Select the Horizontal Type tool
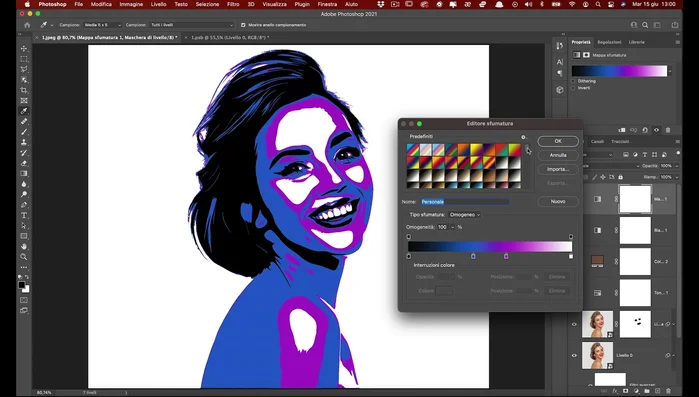Image resolution: width=699 pixels, height=397 pixels. click(x=24, y=215)
